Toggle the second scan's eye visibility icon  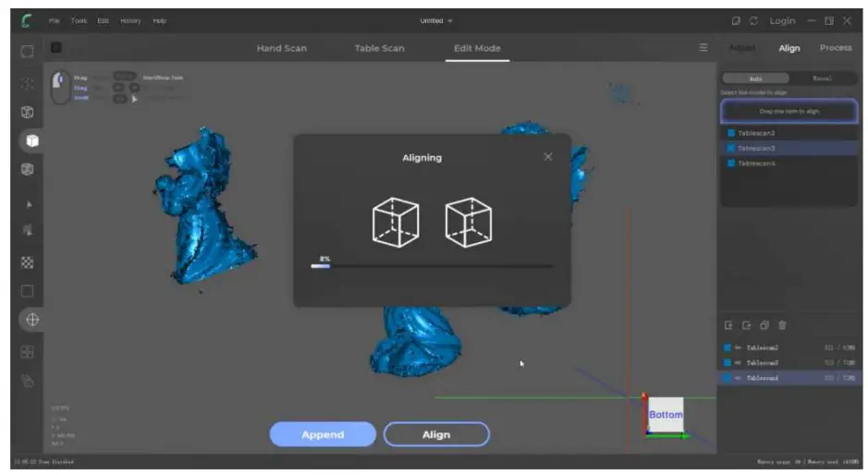pyautogui.click(x=738, y=362)
